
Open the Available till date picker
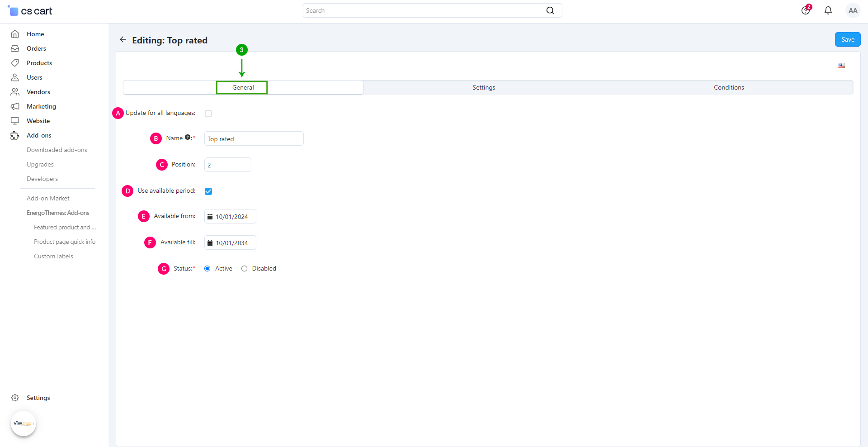pyautogui.click(x=231, y=243)
